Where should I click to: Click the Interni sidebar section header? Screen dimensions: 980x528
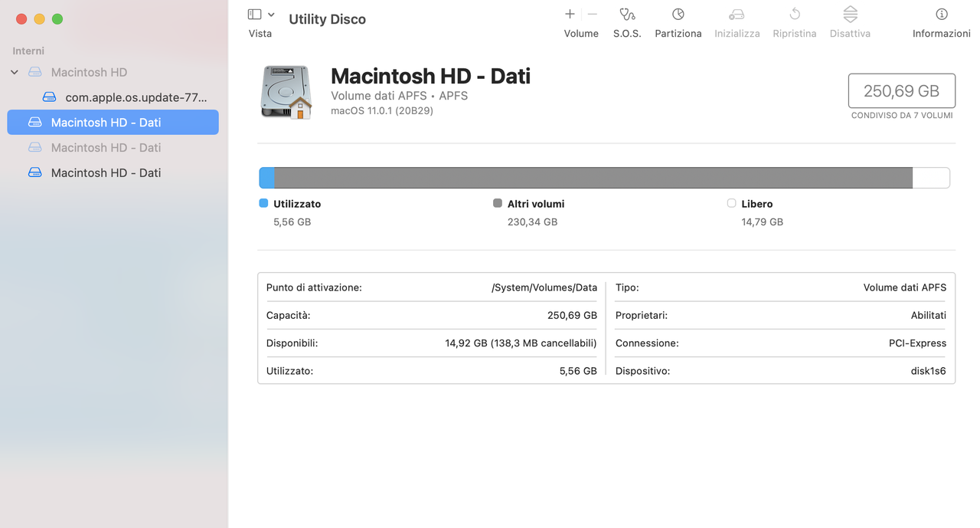[28, 51]
